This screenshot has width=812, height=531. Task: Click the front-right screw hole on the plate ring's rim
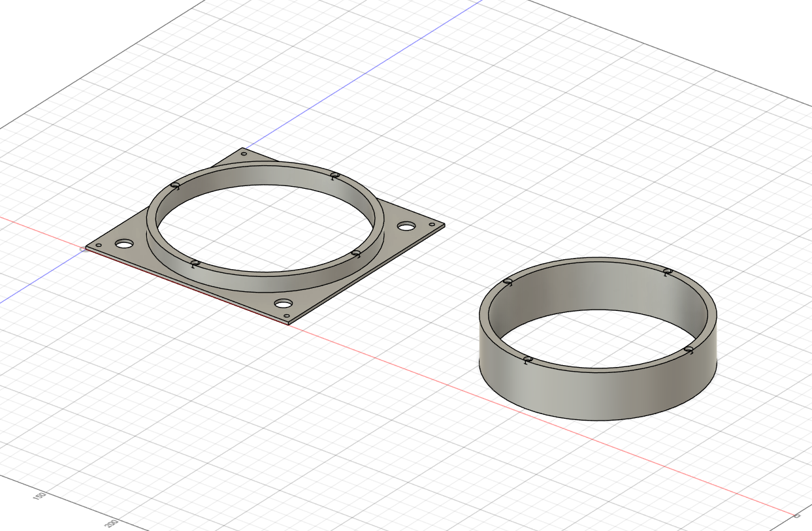pos(356,253)
